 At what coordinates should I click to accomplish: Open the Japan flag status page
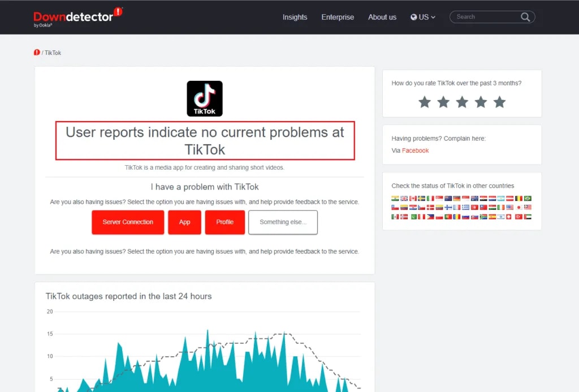(518, 208)
